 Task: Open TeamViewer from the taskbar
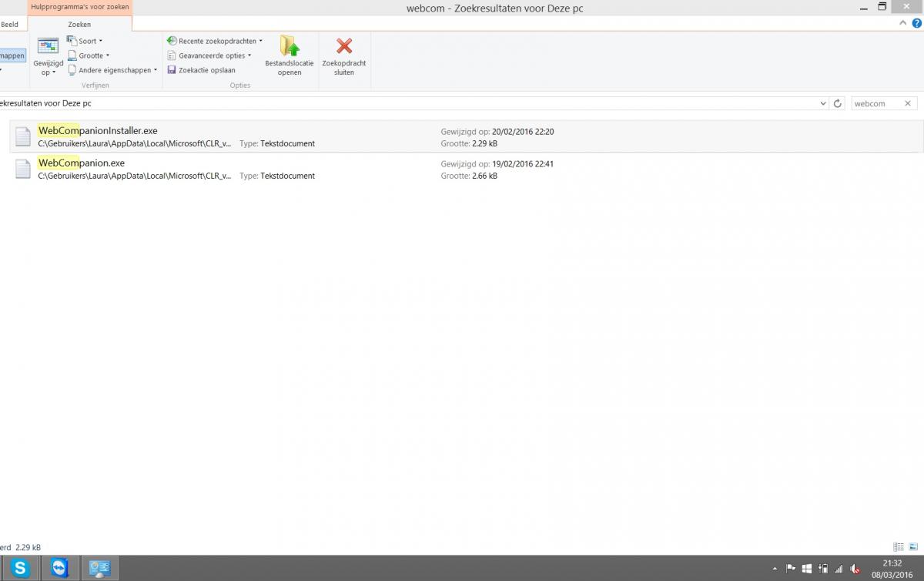60,569
